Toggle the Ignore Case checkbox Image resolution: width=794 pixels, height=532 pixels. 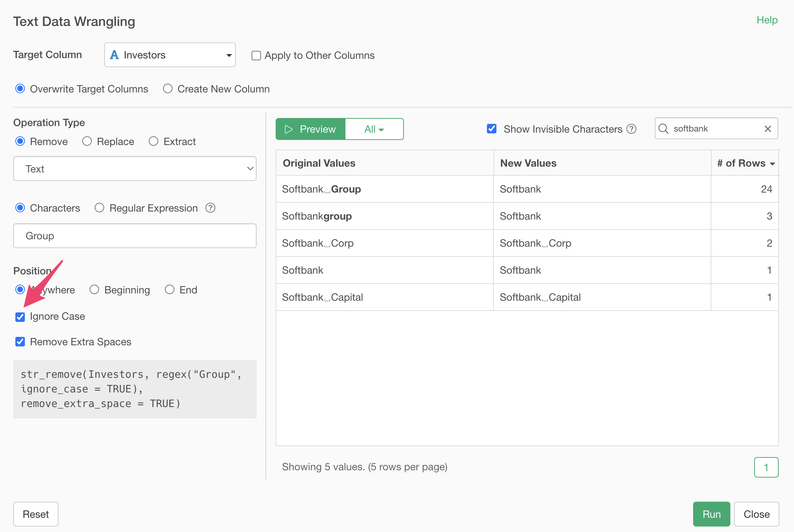tap(20, 317)
